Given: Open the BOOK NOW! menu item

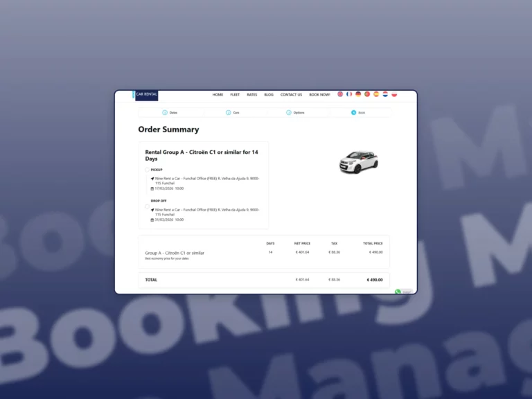Looking at the screenshot, I should pos(319,95).
